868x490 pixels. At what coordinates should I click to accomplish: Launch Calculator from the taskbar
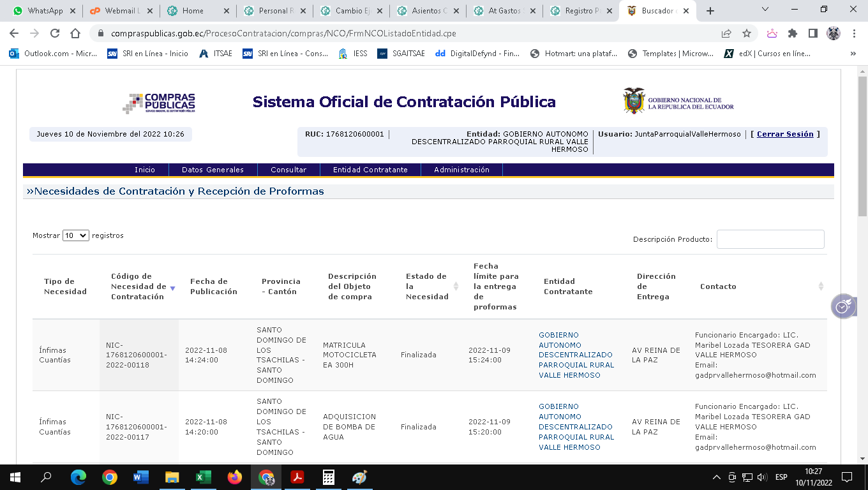pyautogui.click(x=329, y=477)
